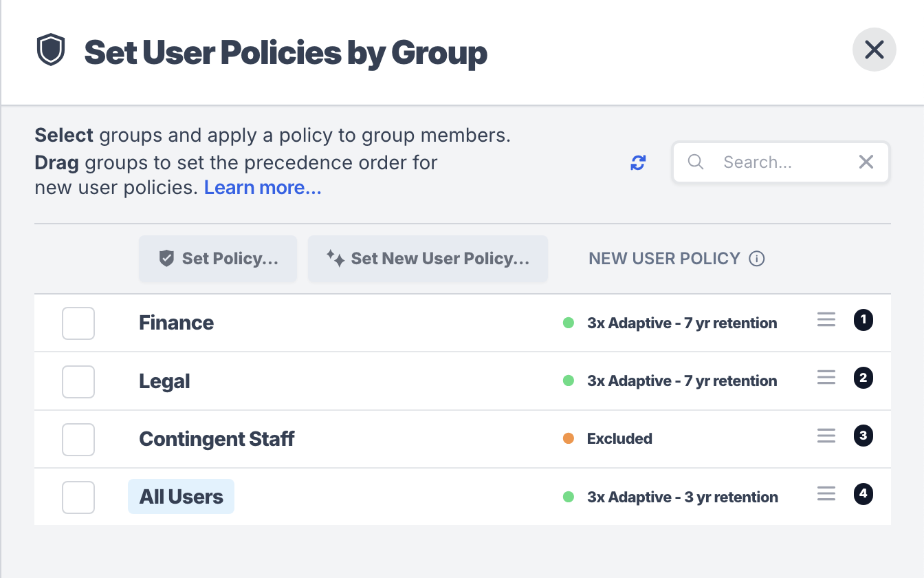Image resolution: width=924 pixels, height=578 pixels.
Task: Click the Excluded policy text
Action: [619, 439]
